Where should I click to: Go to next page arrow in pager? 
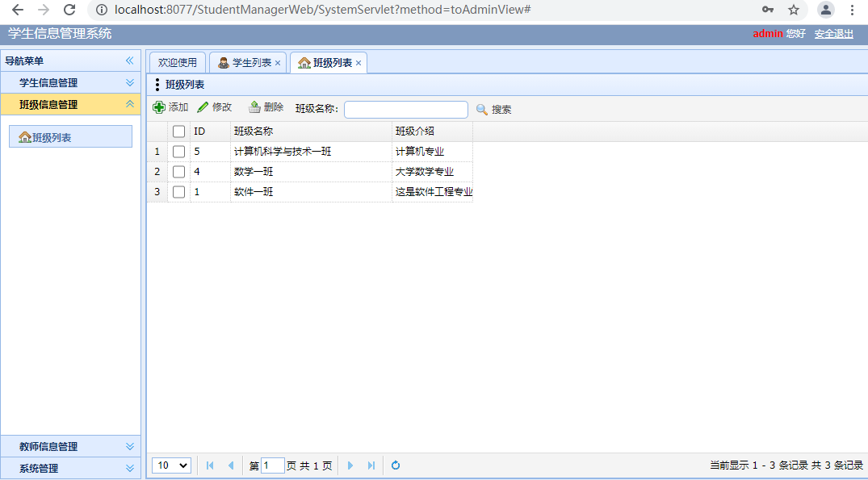pyautogui.click(x=350, y=465)
